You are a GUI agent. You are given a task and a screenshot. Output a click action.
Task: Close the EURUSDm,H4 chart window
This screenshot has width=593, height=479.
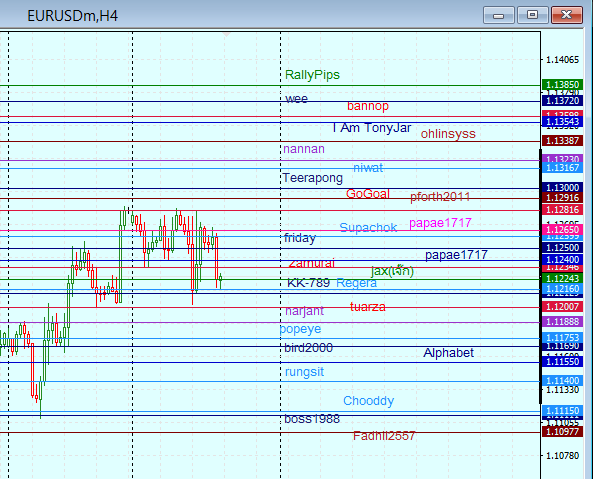coord(567,16)
